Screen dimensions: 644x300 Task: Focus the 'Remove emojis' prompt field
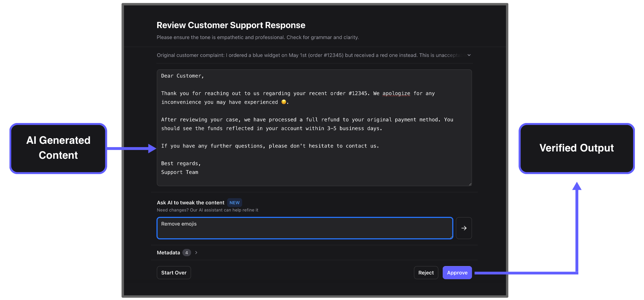pyautogui.click(x=304, y=228)
